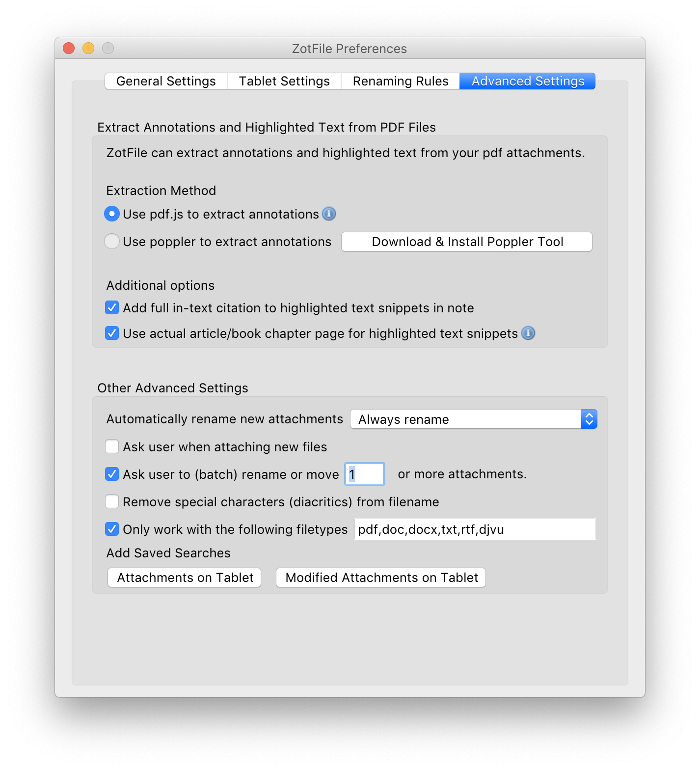The height and width of the screenshot is (770, 700).
Task: Click 'Add Saved Searches' label
Action: (168, 553)
